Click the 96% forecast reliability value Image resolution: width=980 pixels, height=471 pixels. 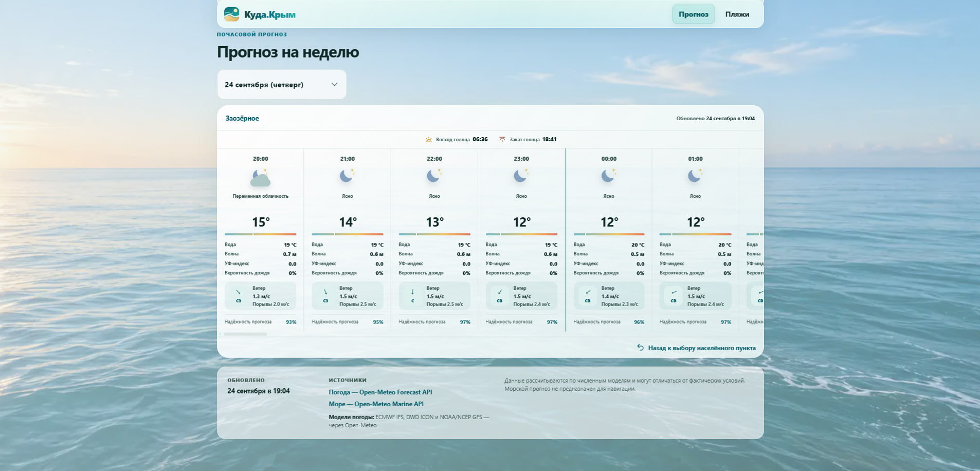pos(639,322)
